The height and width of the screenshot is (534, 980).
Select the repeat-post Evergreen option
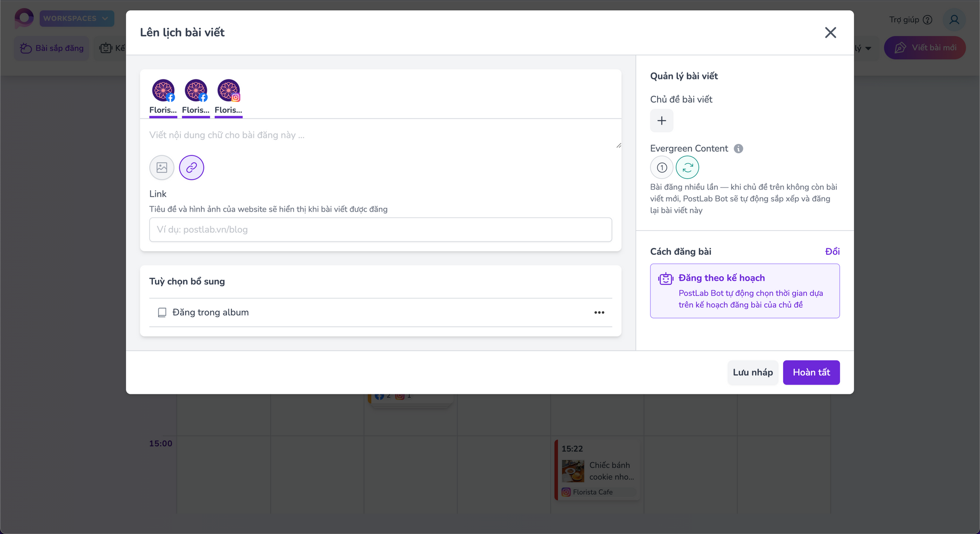pyautogui.click(x=687, y=168)
